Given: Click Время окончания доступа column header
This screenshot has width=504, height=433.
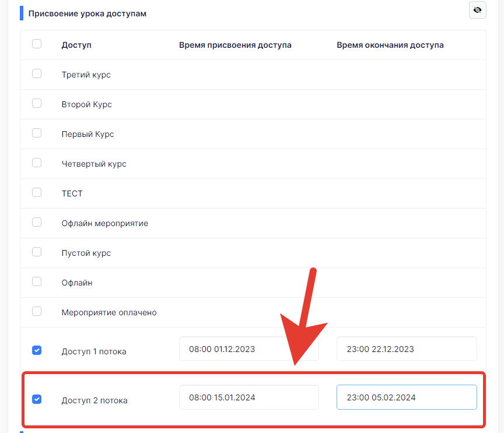Looking at the screenshot, I should pyautogui.click(x=390, y=45).
